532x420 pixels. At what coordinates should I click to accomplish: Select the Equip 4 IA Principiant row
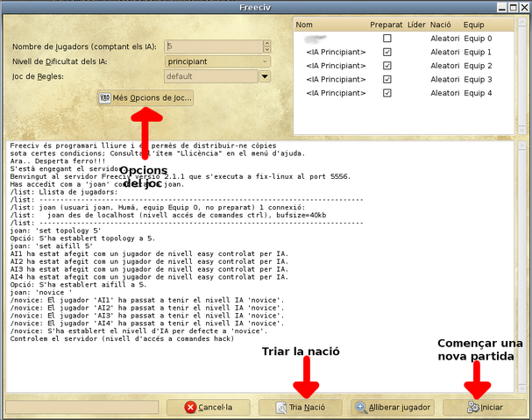point(404,93)
